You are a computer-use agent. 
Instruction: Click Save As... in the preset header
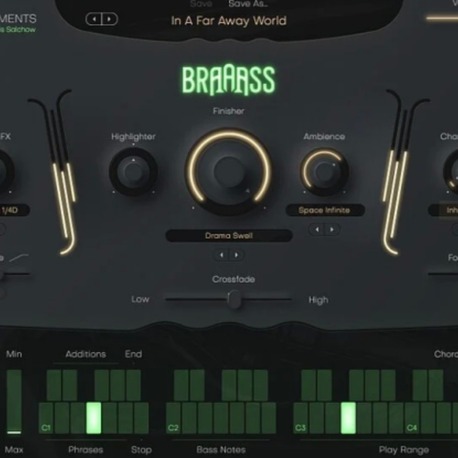tap(248, 4)
